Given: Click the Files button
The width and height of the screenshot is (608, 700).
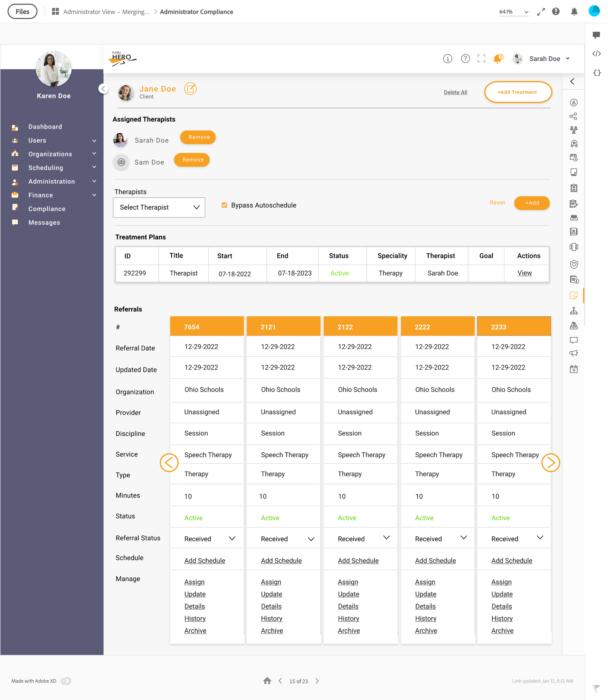Looking at the screenshot, I should click(x=22, y=11).
